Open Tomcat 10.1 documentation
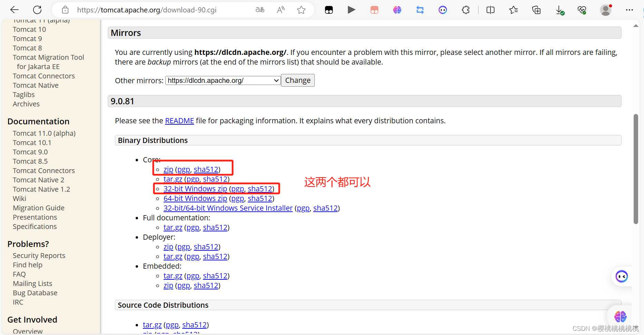644x335 pixels. pyautogui.click(x=32, y=143)
